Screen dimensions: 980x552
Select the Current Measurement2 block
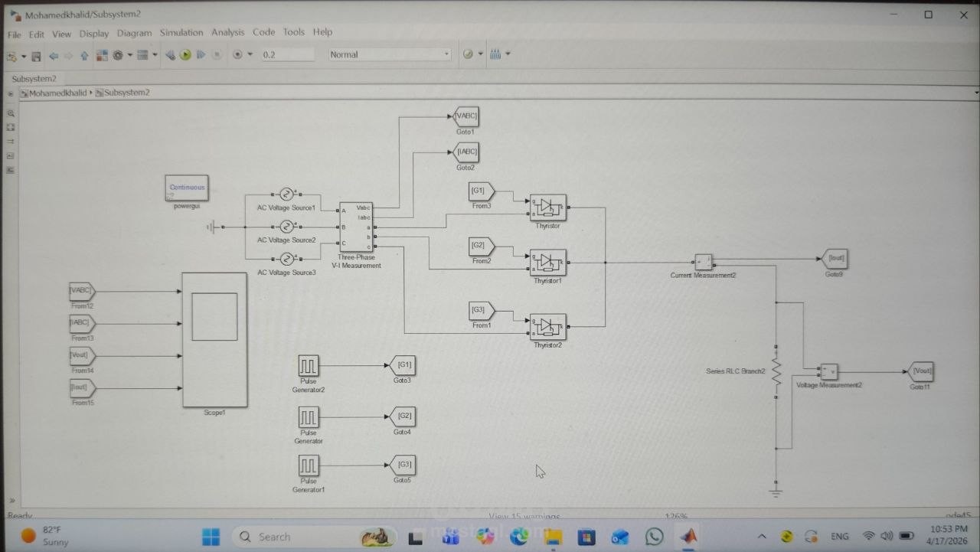click(x=704, y=263)
